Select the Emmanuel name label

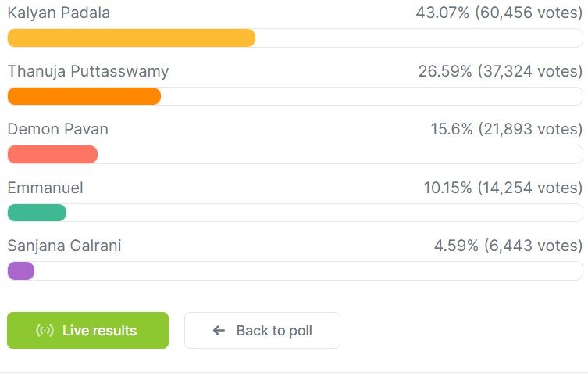[x=45, y=188]
